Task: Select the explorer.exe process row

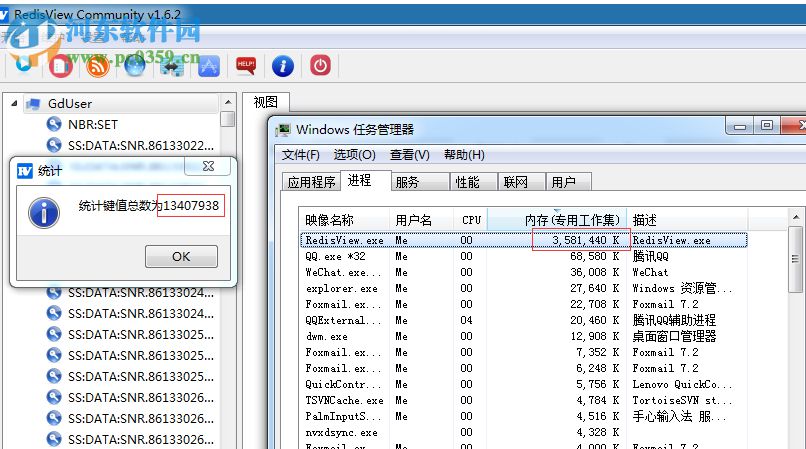Action: point(523,288)
